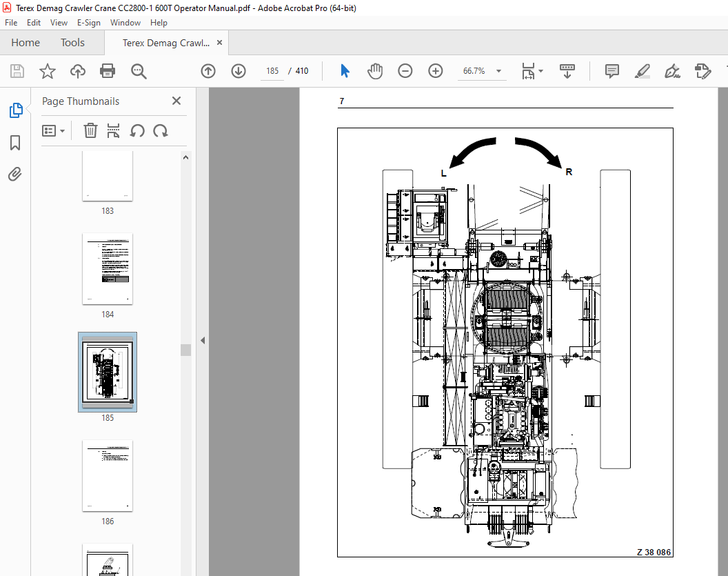Open the Bookmarks pane
Screen dimensions: 728x576
pos(15,143)
